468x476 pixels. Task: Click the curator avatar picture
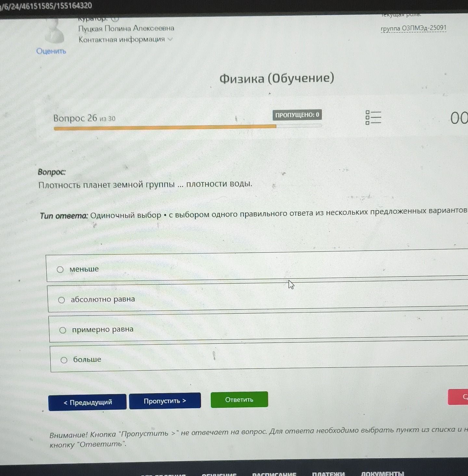pyautogui.click(x=55, y=31)
